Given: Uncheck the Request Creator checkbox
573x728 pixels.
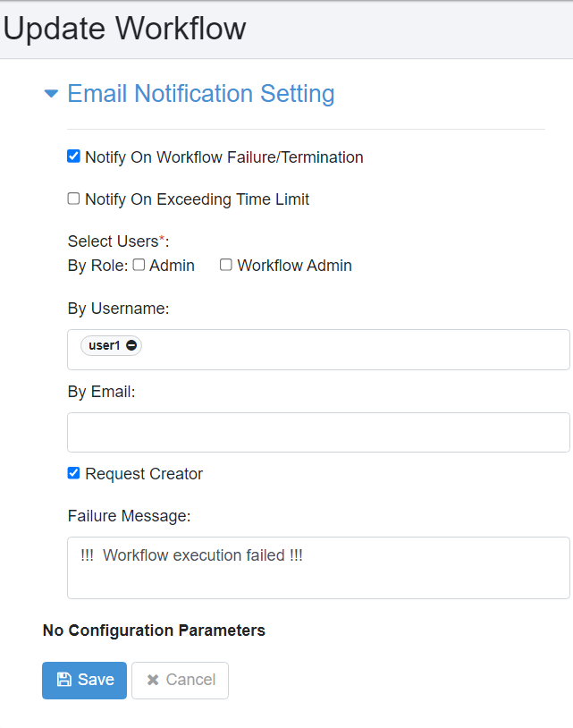Looking at the screenshot, I should (x=73, y=473).
